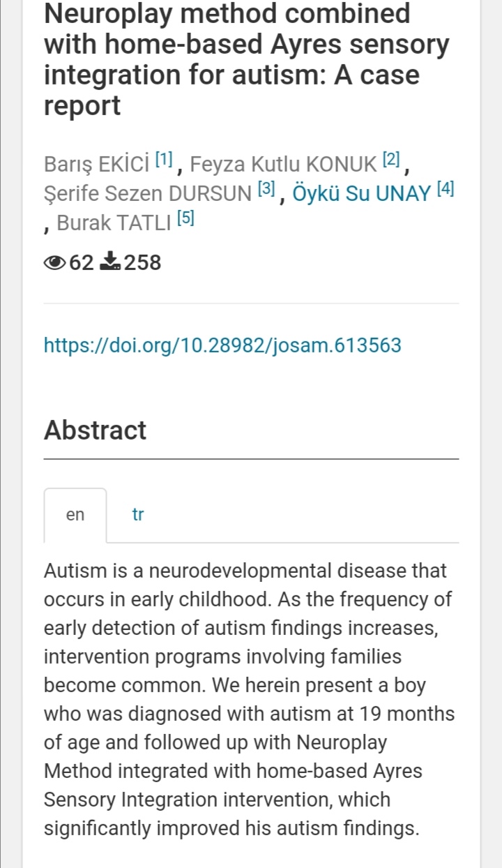Image resolution: width=502 pixels, height=868 pixels.
Task: Click the download count number 258
Action: coord(143,262)
